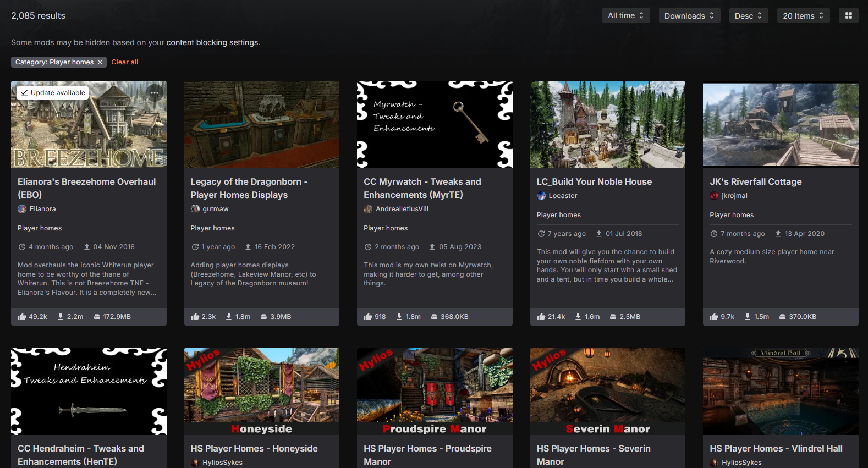Visit author AndrealletiusVIII's profile name
The width and height of the screenshot is (868, 468).
tap(402, 209)
